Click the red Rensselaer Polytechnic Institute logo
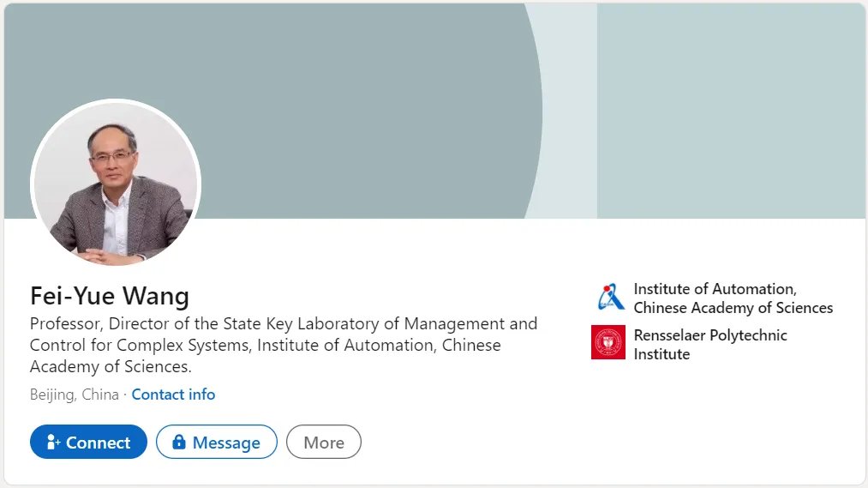Viewport: 868px width, 488px height. (608, 343)
